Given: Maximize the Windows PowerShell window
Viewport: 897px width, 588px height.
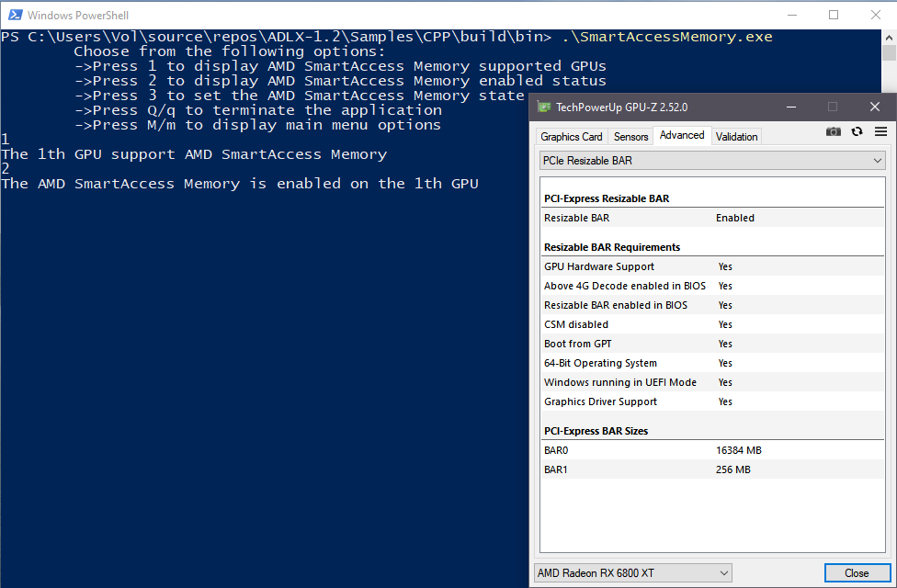Looking at the screenshot, I should coord(834,15).
